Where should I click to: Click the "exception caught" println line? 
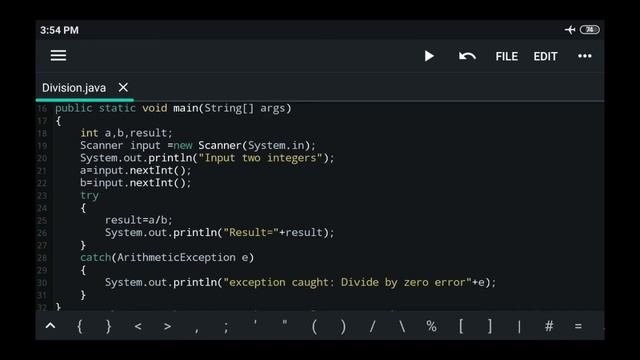point(300,282)
